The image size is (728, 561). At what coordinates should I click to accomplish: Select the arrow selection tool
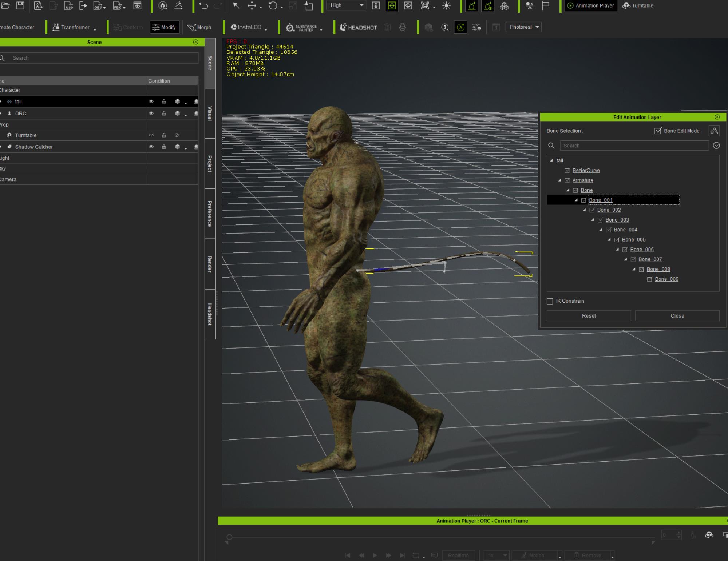(236, 5)
